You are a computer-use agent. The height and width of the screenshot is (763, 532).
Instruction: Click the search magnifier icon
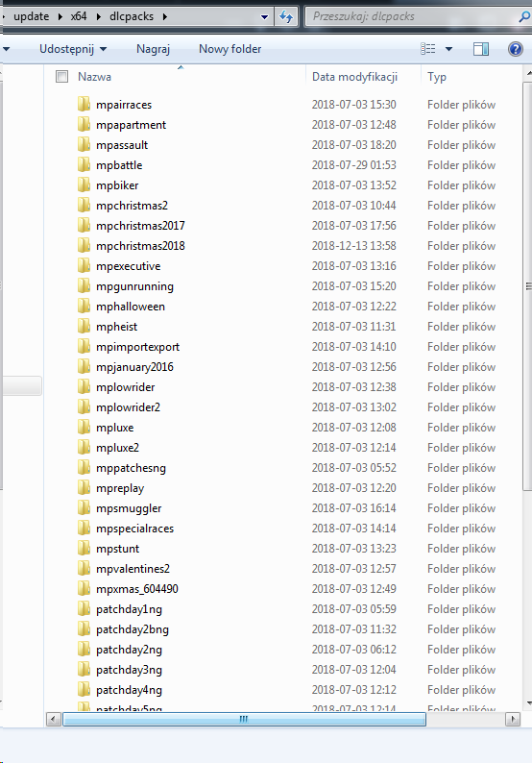(524, 17)
